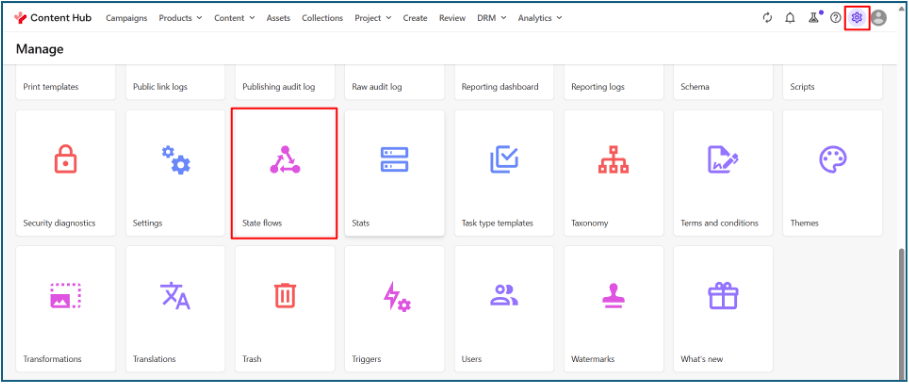The width and height of the screenshot is (909, 384).
Task: Expand the Products menu
Action: 180,18
